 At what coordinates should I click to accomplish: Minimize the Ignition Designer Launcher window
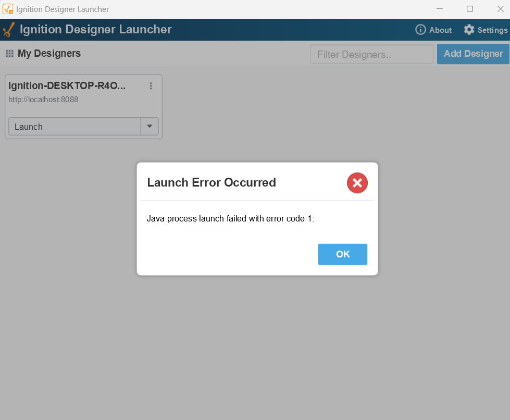(440, 9)
